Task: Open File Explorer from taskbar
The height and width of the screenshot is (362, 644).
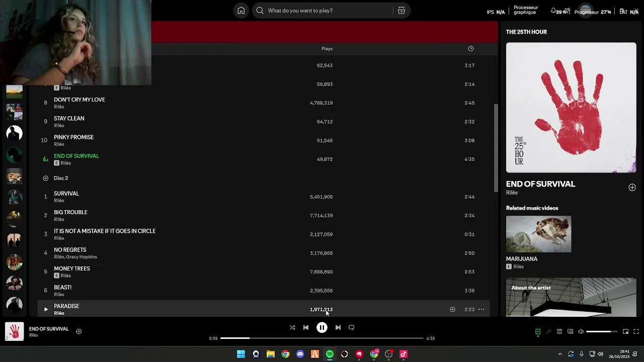Action: point(271,354)
